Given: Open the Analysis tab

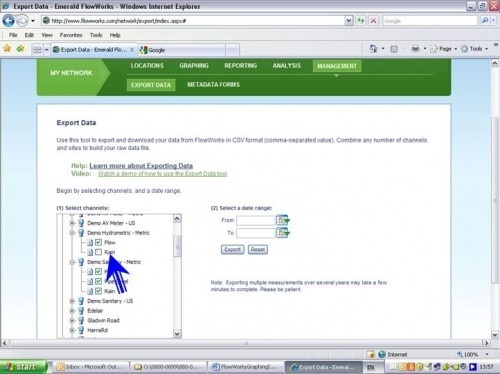Looking at the screenshot, I should [x=287, y=66].
